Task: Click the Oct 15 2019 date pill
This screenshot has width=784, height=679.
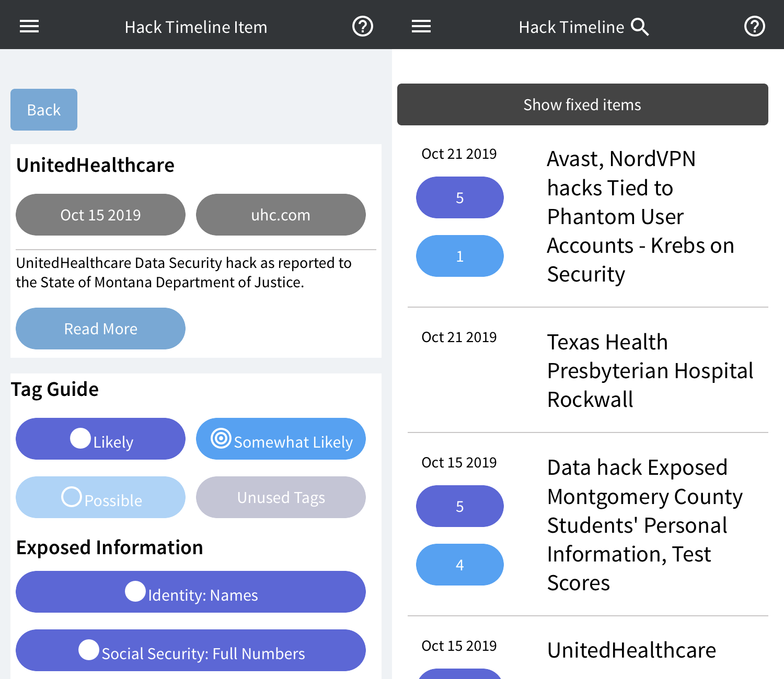Action: (x=100, y=215)
